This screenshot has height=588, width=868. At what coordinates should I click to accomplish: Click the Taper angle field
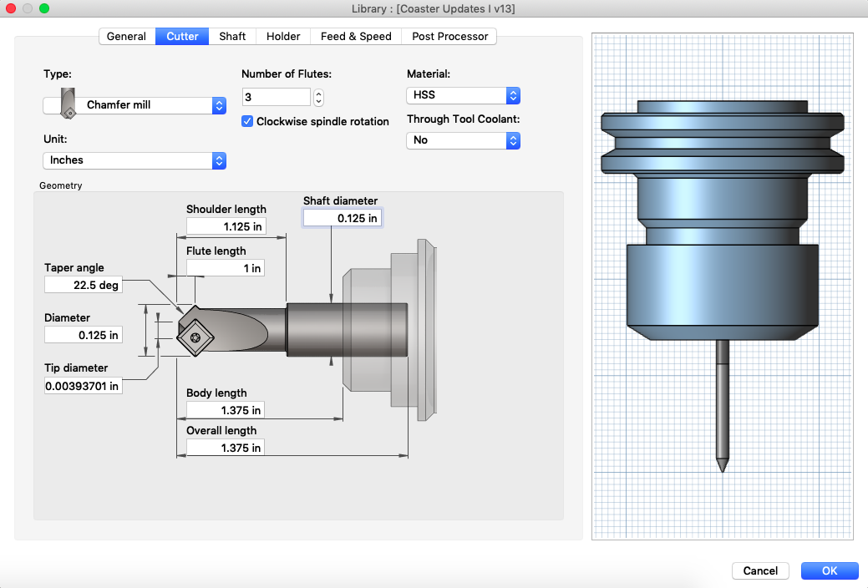pos(83,285)
